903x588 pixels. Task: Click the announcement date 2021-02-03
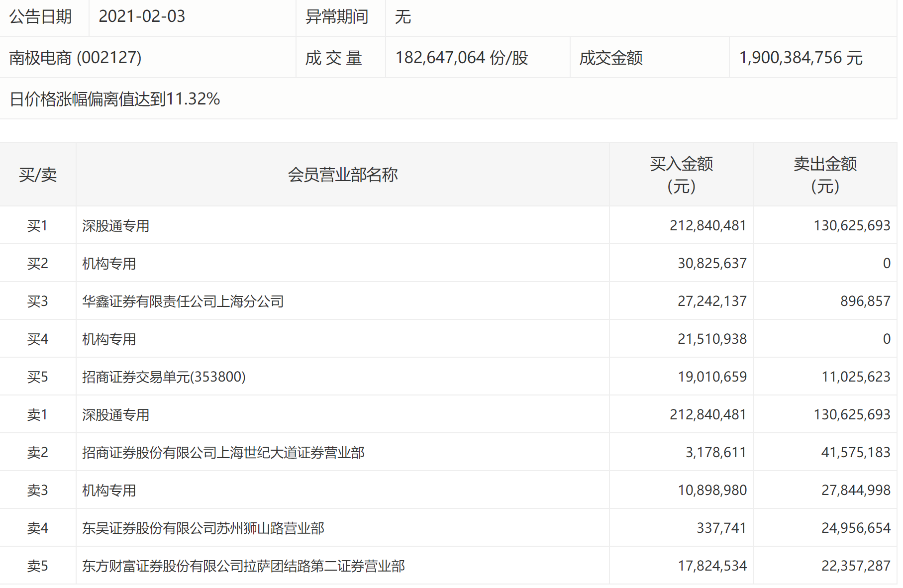tap(142, 16)
